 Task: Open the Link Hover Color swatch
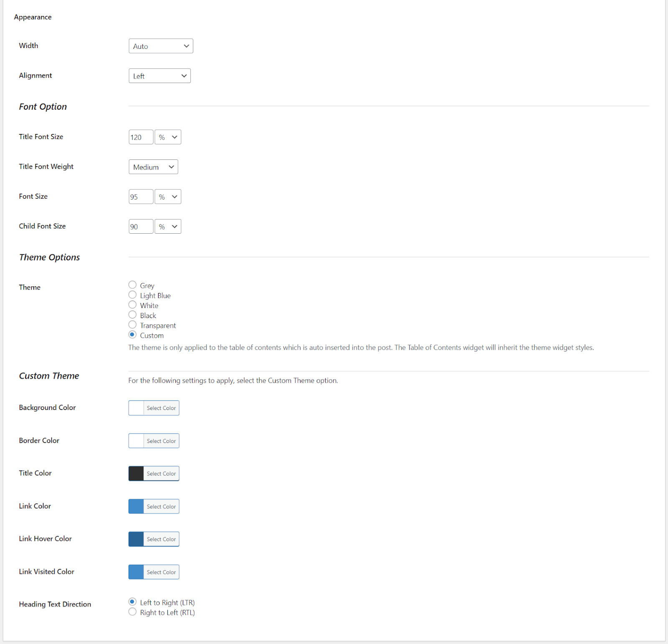click(x=136, y=539)
